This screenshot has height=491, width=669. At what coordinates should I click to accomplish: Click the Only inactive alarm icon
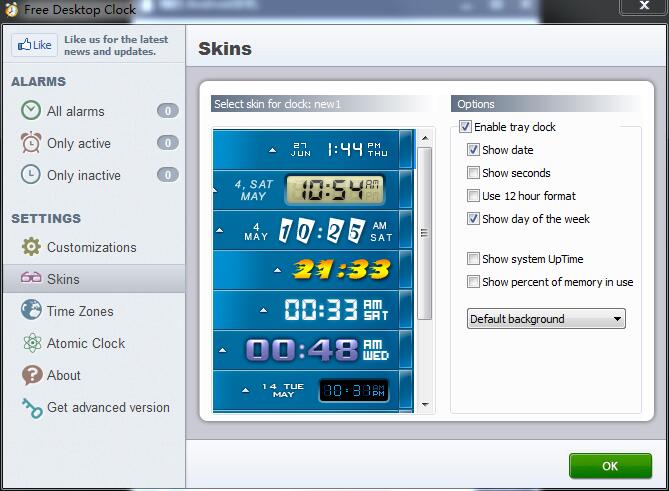(31, 175)
